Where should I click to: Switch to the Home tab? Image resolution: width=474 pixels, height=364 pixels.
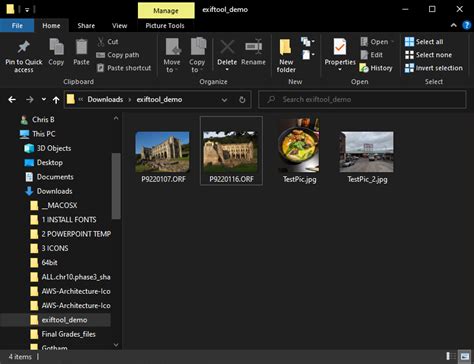[x=51, y=26]
